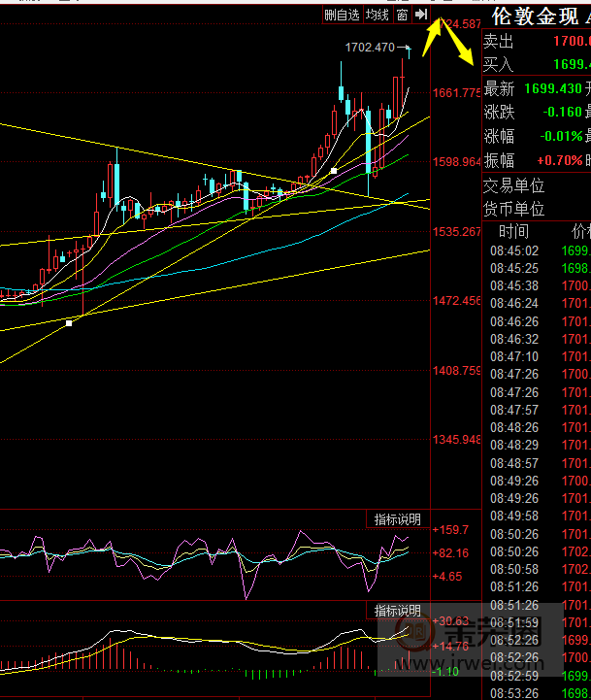The image size is (591, 700).
Task: Click the 1702.470 high price label
Action: (370, 48)
